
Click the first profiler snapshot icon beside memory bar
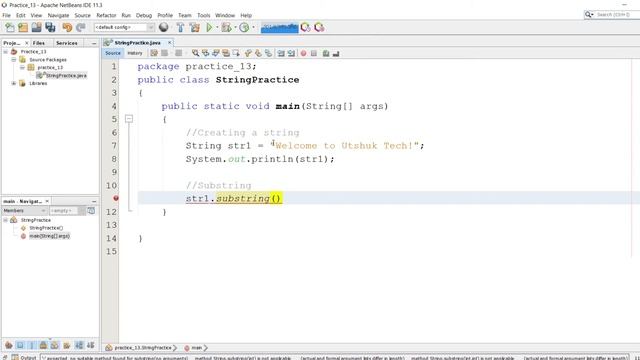click(305, 27)
